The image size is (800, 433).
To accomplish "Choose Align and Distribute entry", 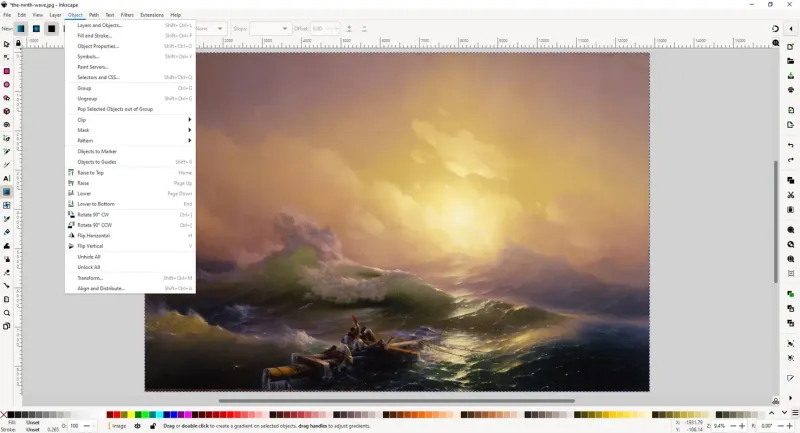I will 130,289.
